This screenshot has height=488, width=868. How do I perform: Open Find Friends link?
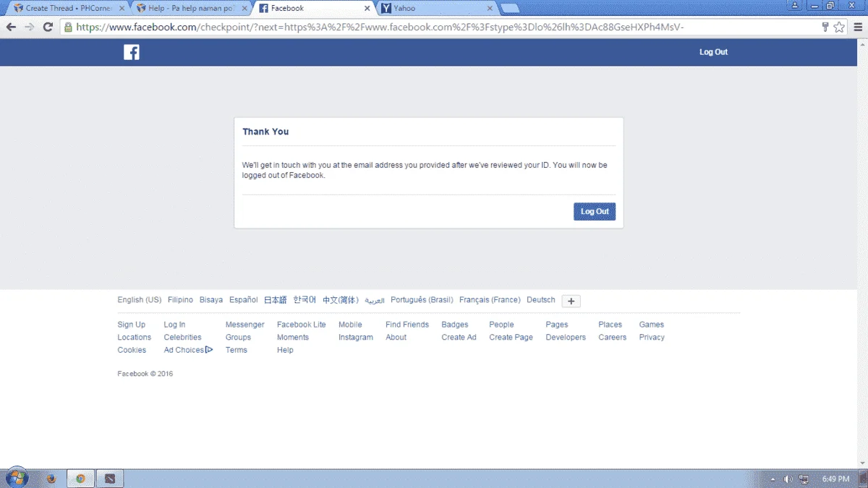click(407, 325)
